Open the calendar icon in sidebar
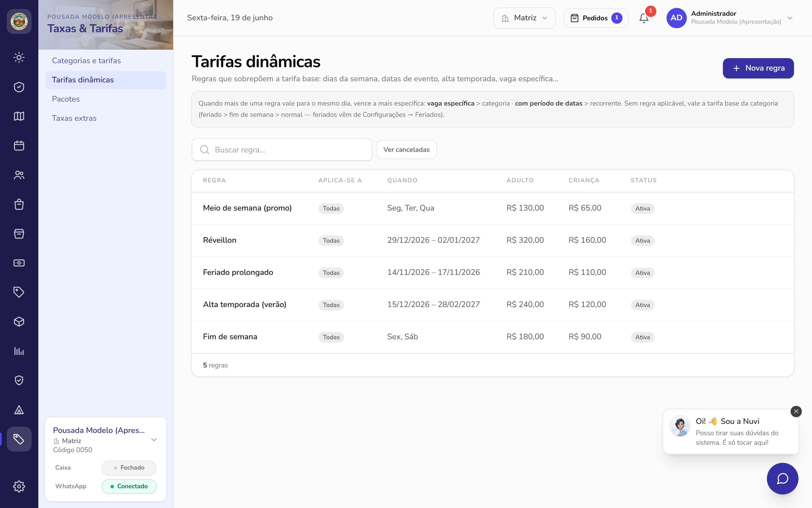This screenshot has width=812, height=508. (19, 145)
